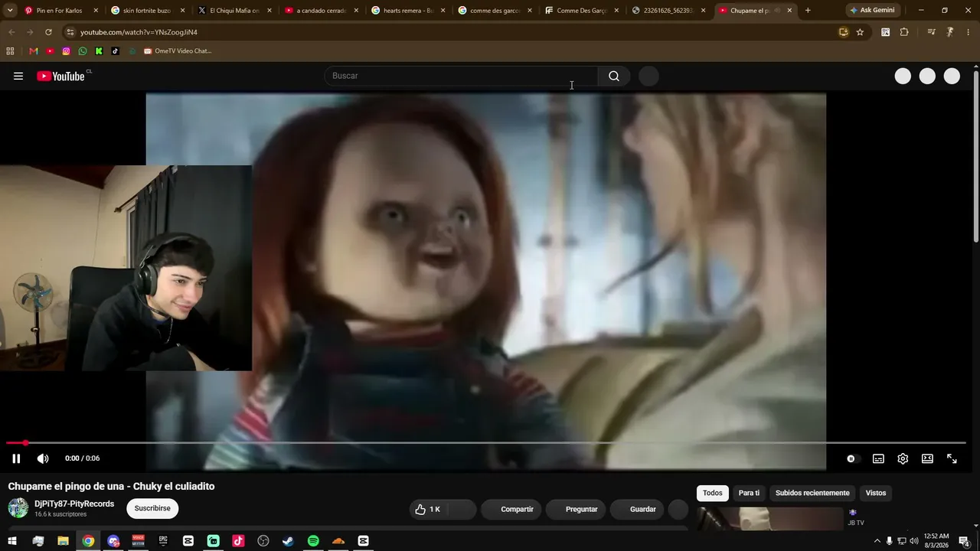This screenshot has height=551, width=980.
Task: Click the Ask Gemini button
Action: 872,11
